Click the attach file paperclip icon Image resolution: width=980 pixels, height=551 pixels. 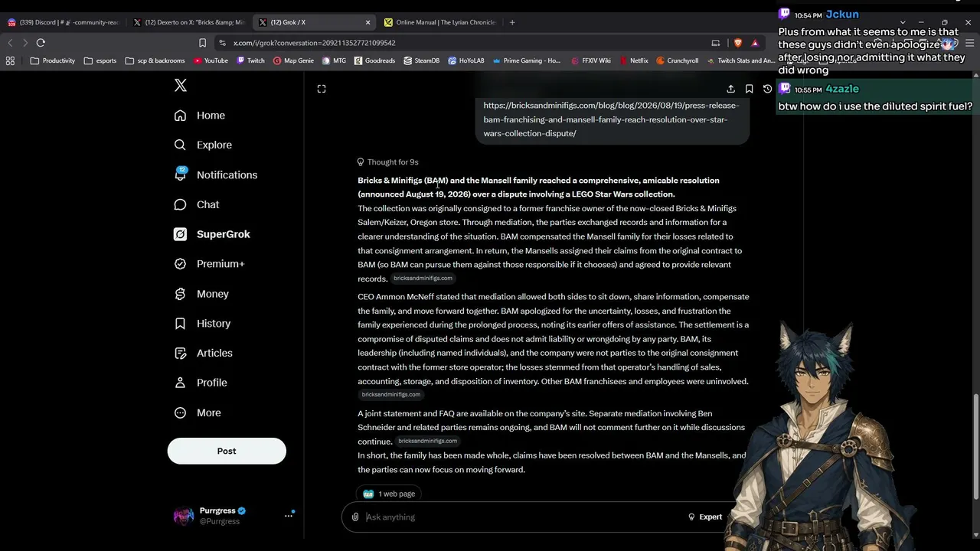pos(355,517)
